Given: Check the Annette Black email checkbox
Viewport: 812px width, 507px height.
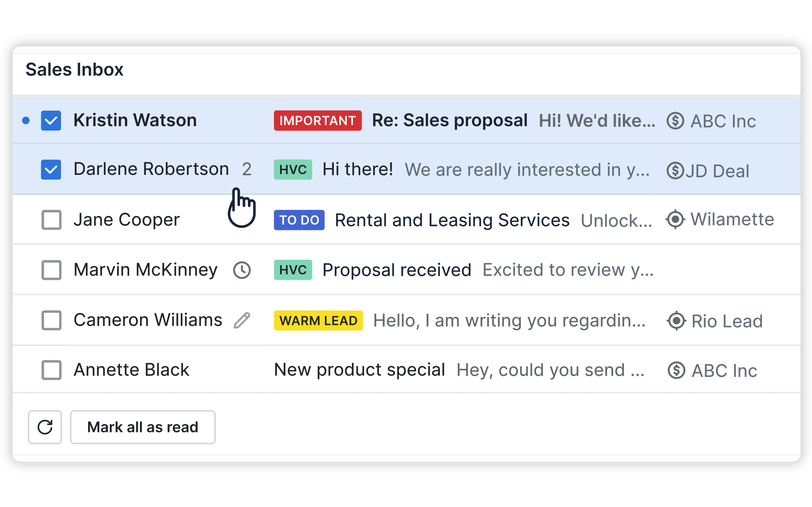Looking at the screenshot, I should (x=51, y=370).
